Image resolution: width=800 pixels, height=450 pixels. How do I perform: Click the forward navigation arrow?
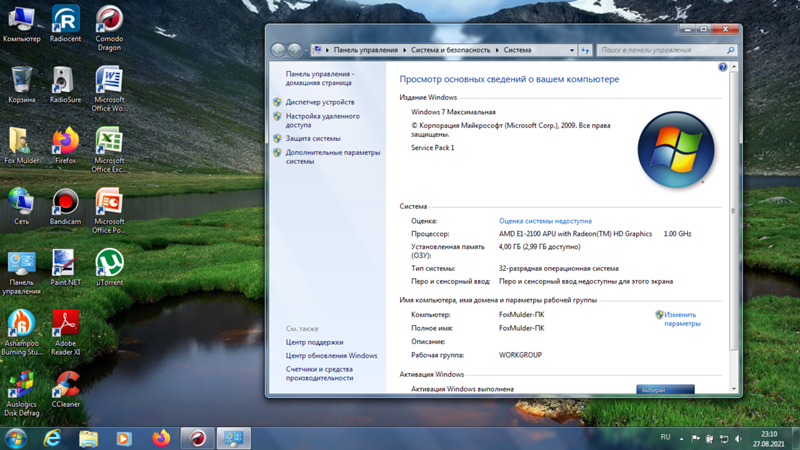294,50
